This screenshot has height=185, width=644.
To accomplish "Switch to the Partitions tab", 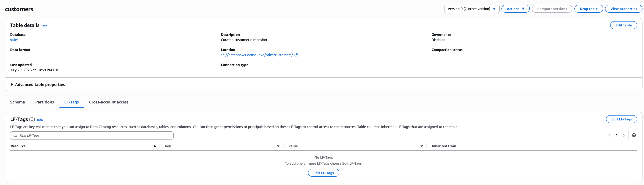I will [44, 102].
